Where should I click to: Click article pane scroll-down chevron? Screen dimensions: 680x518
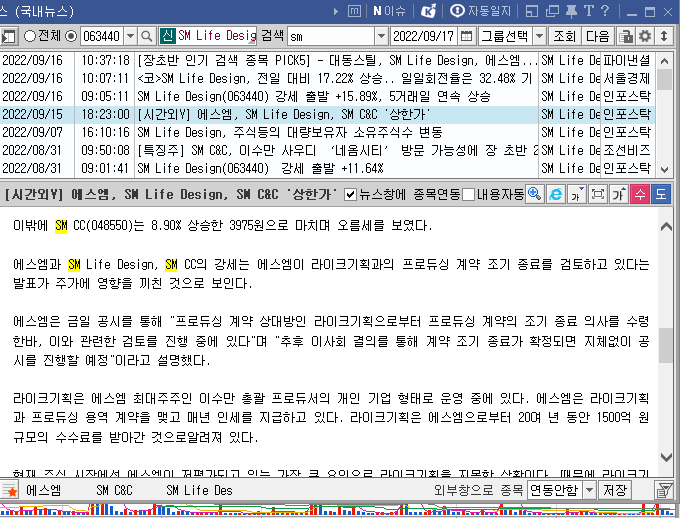[666, 457]
